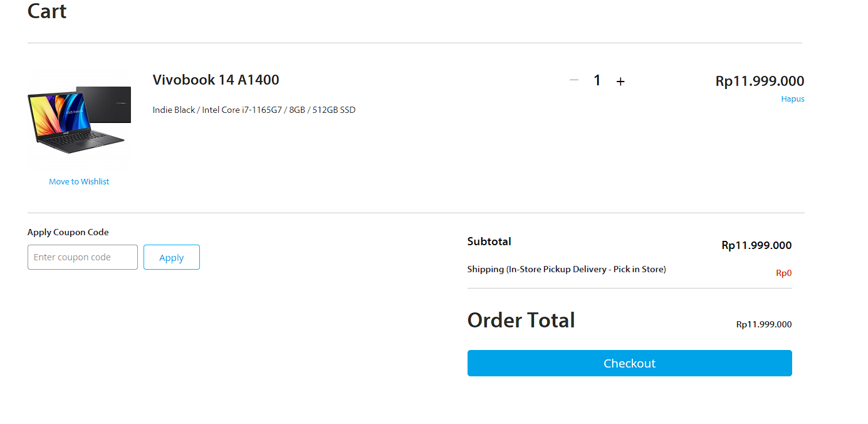This screenshot has width=868, height=424.
Task: Click the red Rp0 shipping cost
Action: click(783, 273)
